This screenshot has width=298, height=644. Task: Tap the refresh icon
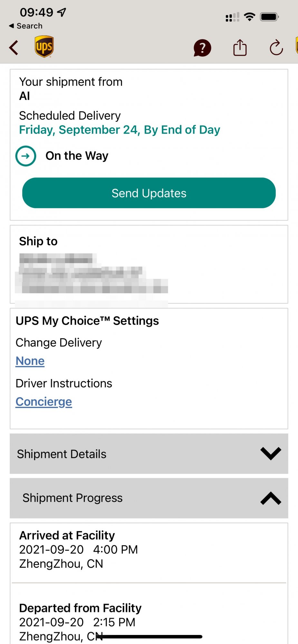276,48
